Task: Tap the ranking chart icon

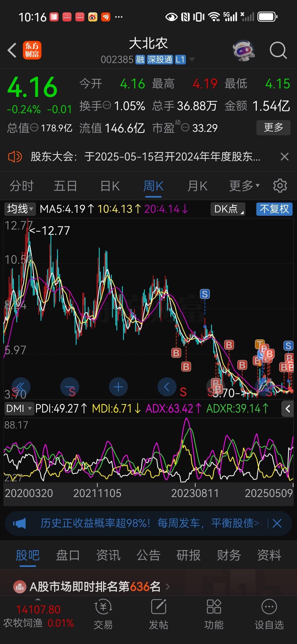Action: 20,587
